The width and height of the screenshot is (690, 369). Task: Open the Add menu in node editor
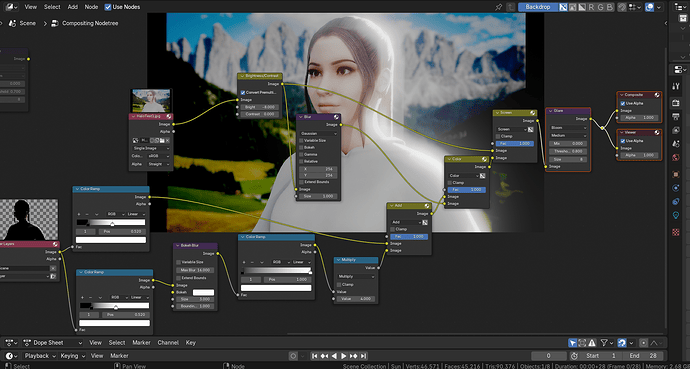click(73, 7)
